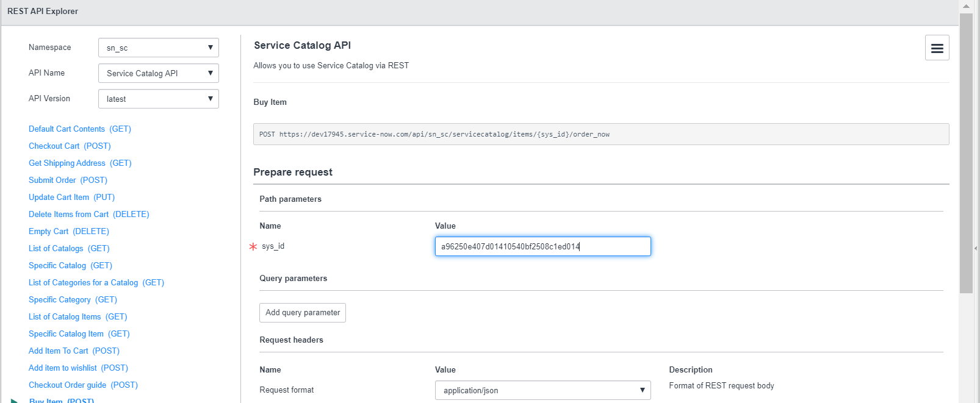Select Specific Catalog (GET)

tap(70, 265)
